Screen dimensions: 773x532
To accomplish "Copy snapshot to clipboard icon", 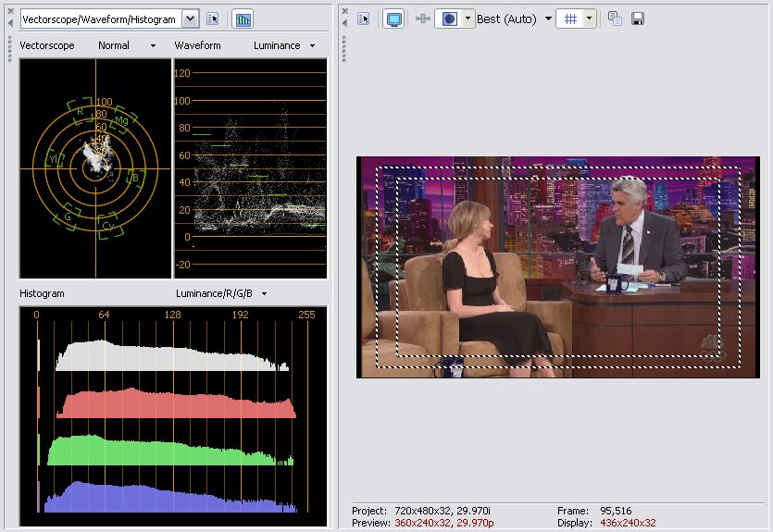I will [x=615, y=19].
